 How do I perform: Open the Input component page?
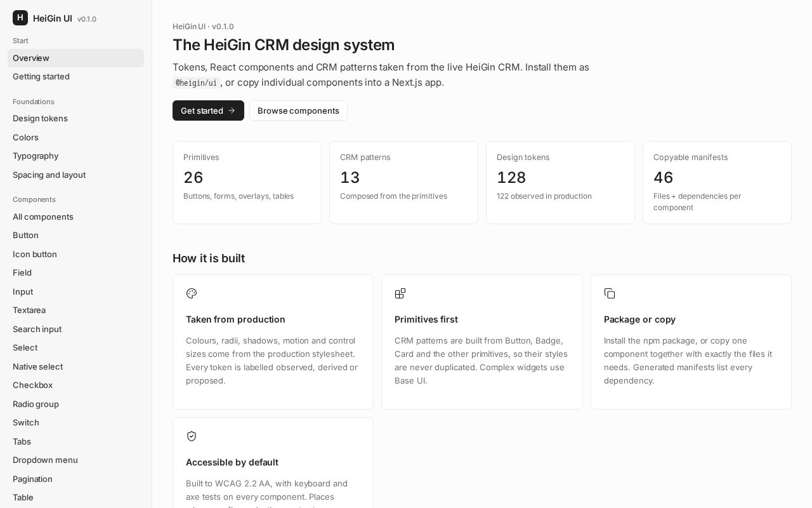[75, 291]
